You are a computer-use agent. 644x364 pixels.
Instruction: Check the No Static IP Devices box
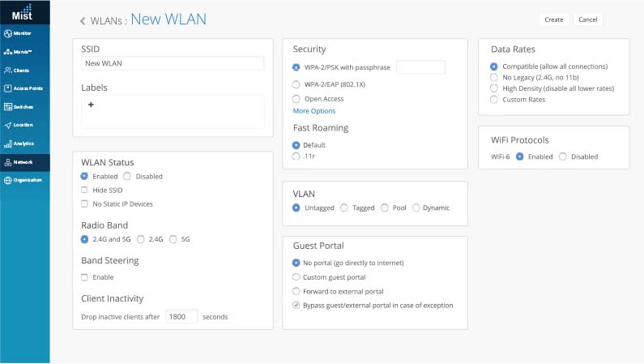coord(84,204)
